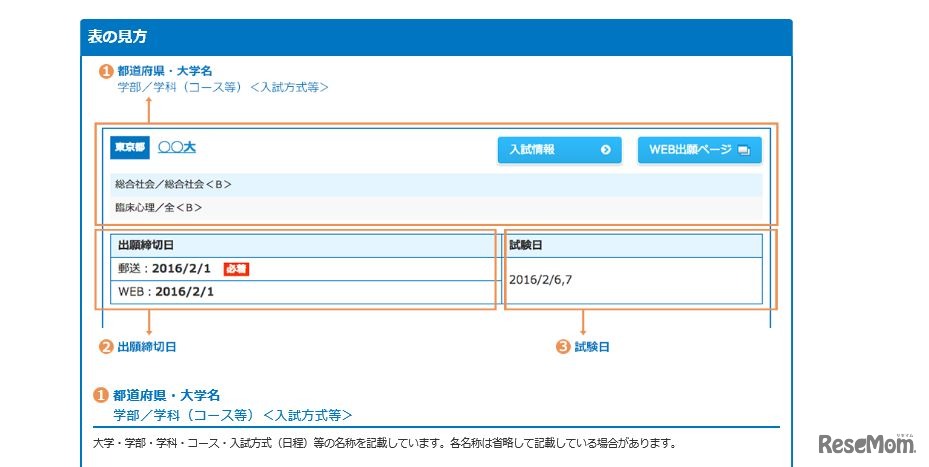Click the 表の見方 header title
This screenshot has width=929, height=467.
tap(117, 37)
